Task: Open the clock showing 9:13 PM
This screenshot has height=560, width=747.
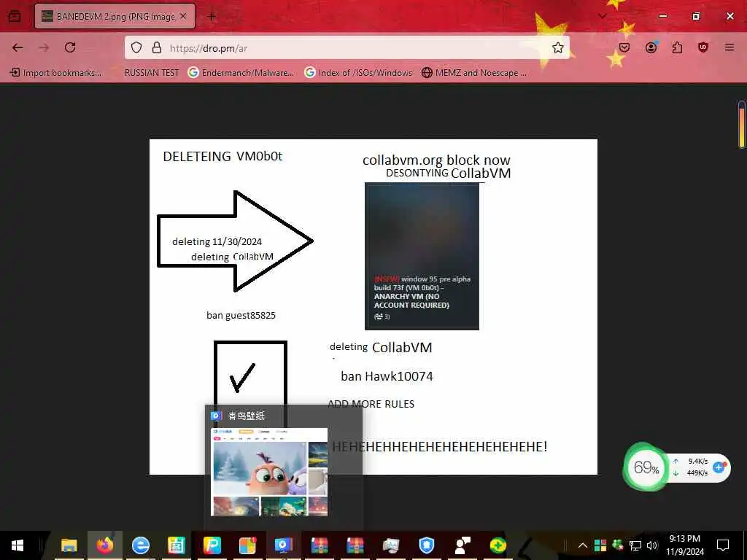Action: (x=685, y=545)
